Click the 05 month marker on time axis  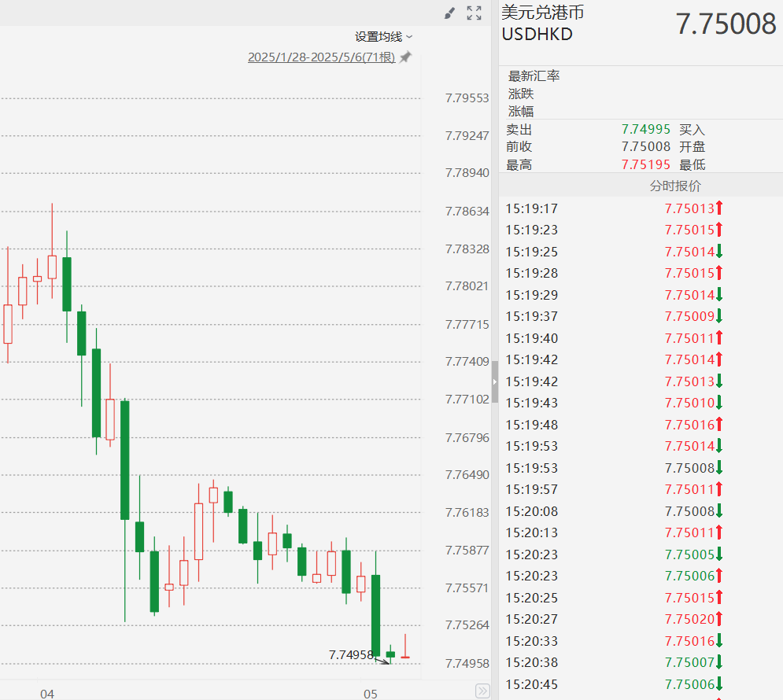pyautogui.click(x=371, y=694)
